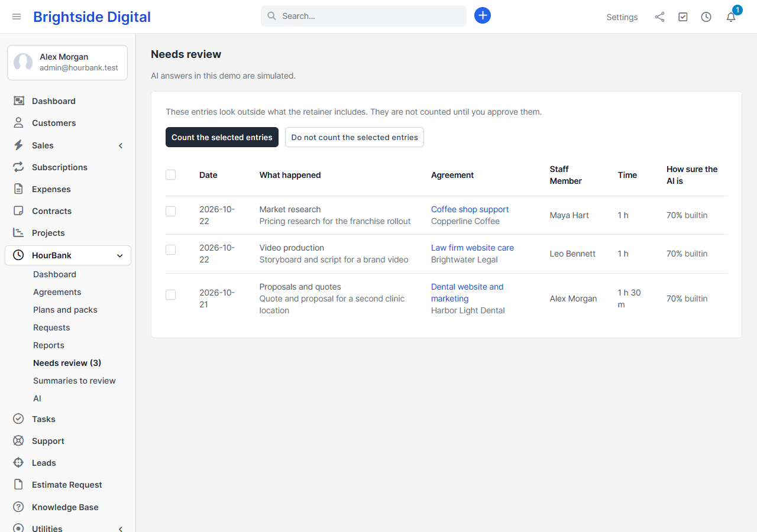This screenshot has width=757, height=532.
Task: Open Summaries to review submenu item
Action: pos(75,381)
